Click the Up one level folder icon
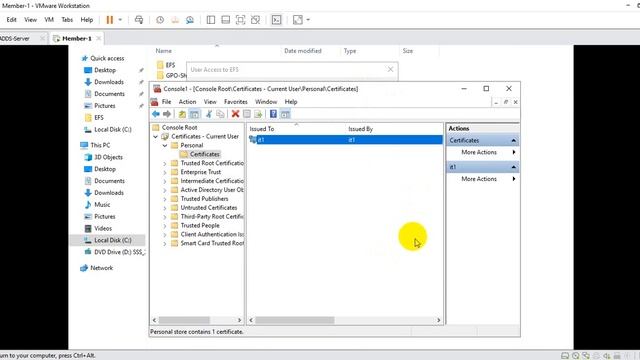The height and width of the screenshot is (360, 640). (182, 114)
